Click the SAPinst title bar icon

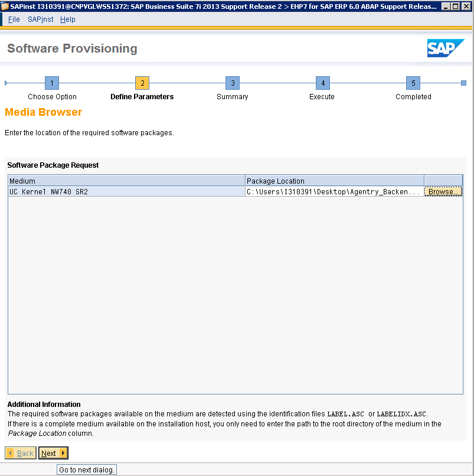click(x=5, y=6)
